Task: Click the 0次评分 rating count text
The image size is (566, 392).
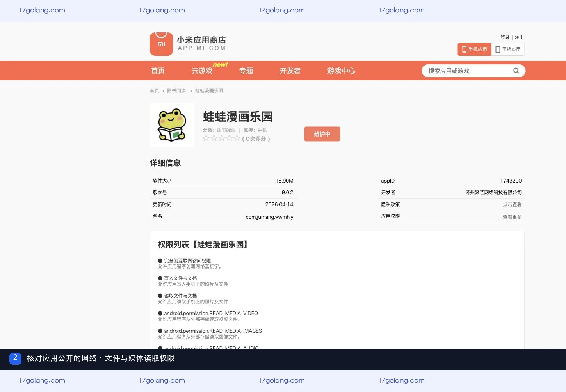Action: point(256,138)
